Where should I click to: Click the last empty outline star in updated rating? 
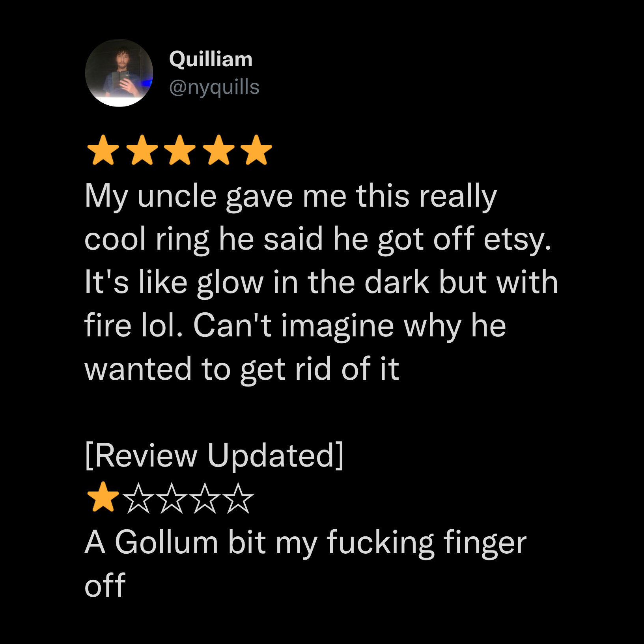[239, 498]
